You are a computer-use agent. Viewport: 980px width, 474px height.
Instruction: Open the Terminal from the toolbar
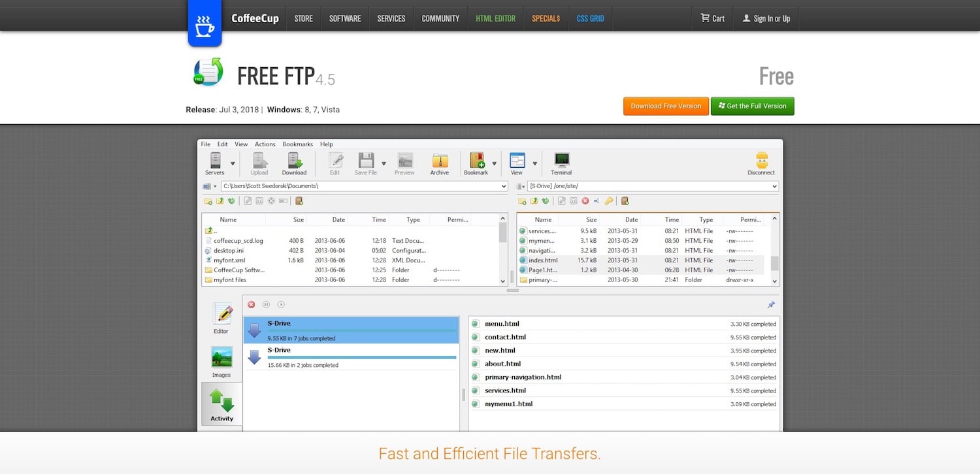coord(561,163)
